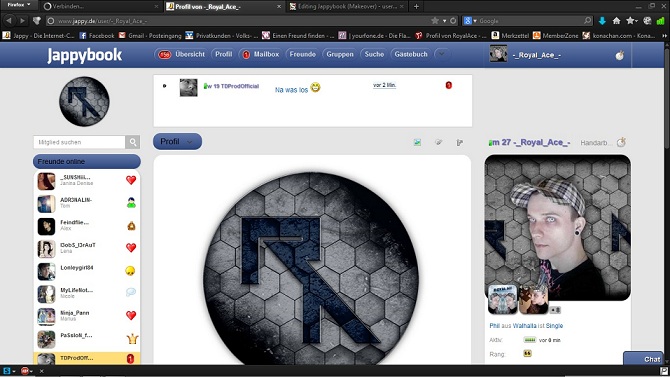
Task: Click the member search magnifier button
Action: click(x=132, y=142)
